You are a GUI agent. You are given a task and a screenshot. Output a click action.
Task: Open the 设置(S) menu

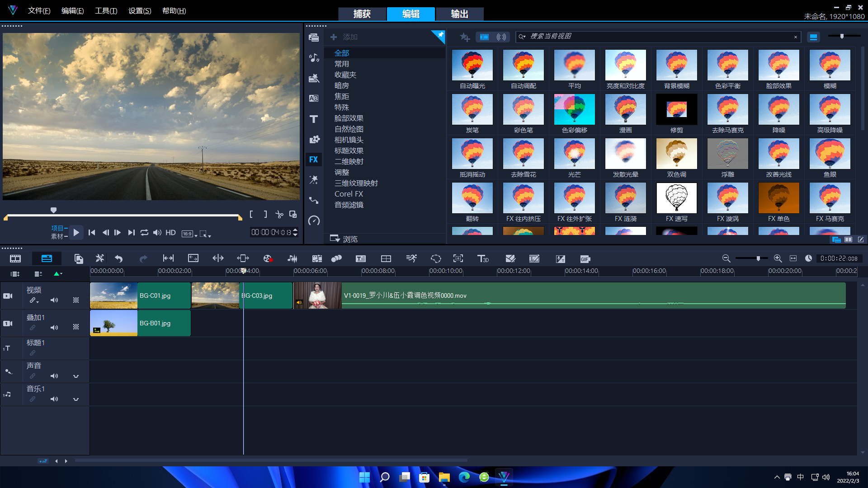(x=140, y=11)
